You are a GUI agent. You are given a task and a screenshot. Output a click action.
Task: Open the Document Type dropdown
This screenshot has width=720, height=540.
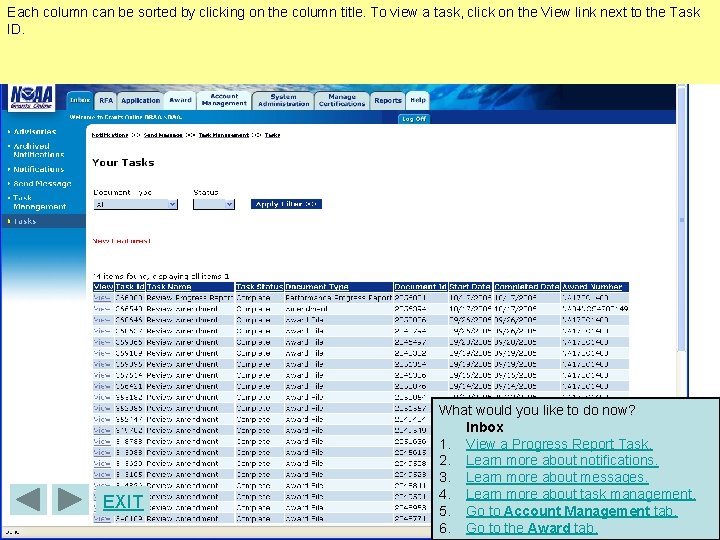coord(135,204)
